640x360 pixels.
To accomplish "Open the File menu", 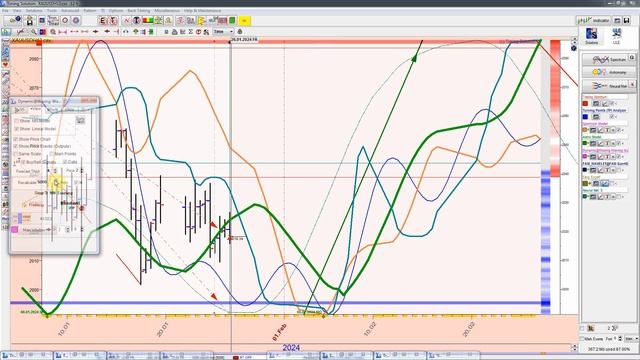I will coord(5,11).
